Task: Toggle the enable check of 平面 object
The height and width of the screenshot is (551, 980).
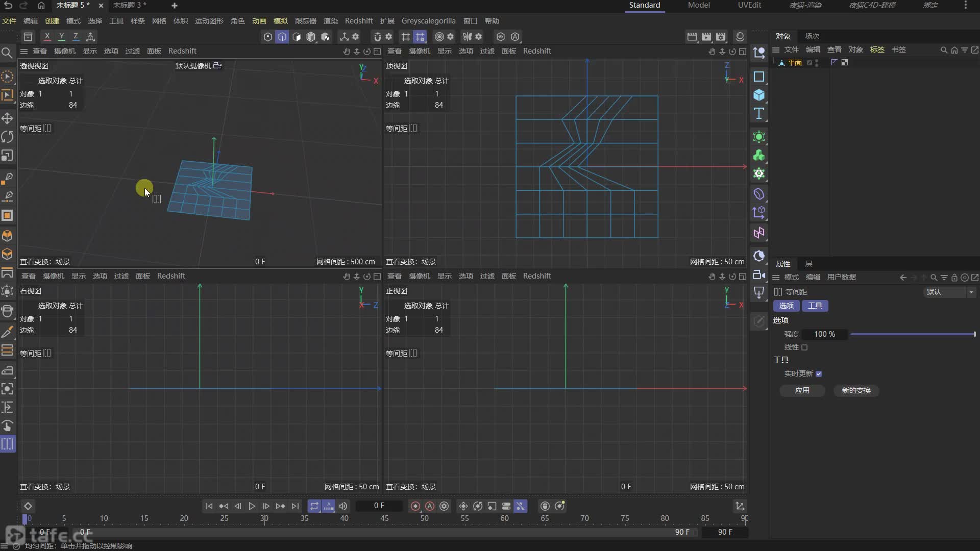Action: pos(810,62)
